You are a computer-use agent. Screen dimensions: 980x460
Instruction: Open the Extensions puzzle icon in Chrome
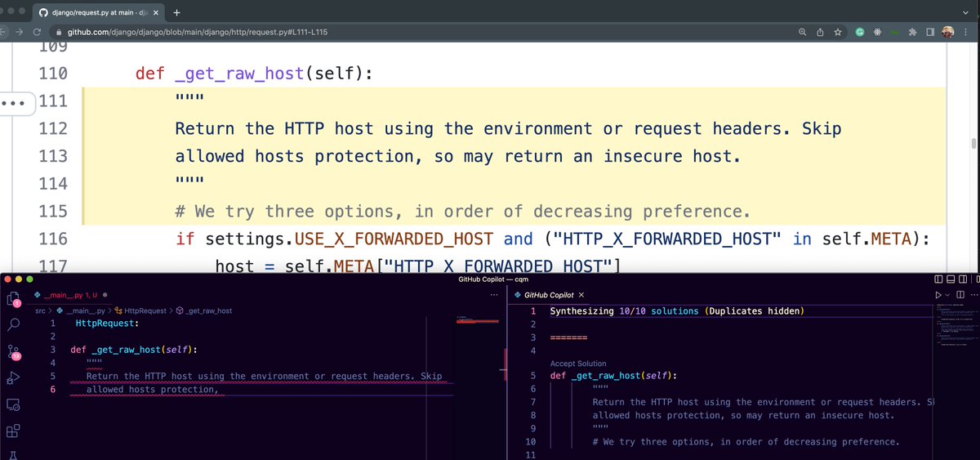912,32
